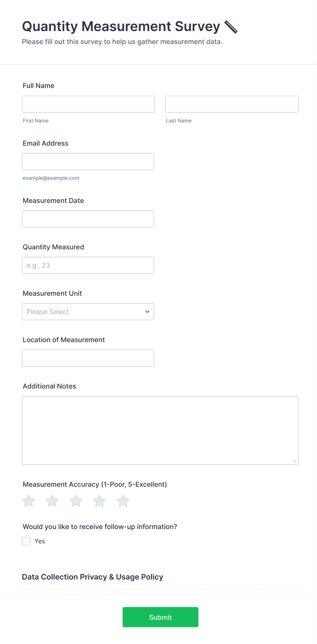Focus the First Name input field
Screen dimensions: 317x644
[x=88, y=104]
